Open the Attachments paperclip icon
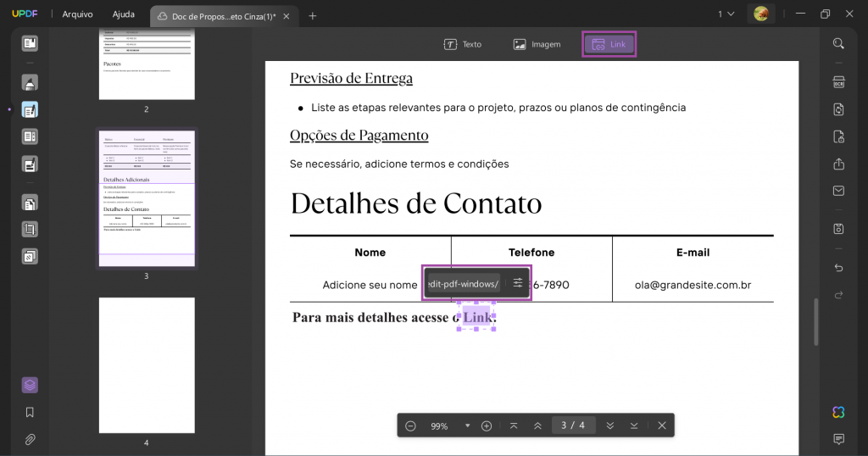Screen dimensions: 868x456 tap(30, 439)
